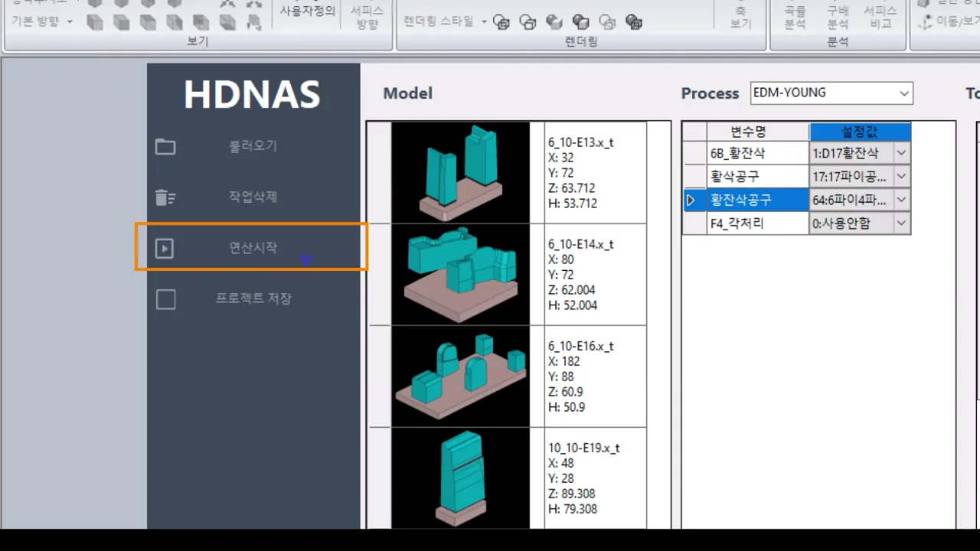Screen dimensions: 980x551
Task: Click the 설정값 column header
Action: click(x=860, y=132)
